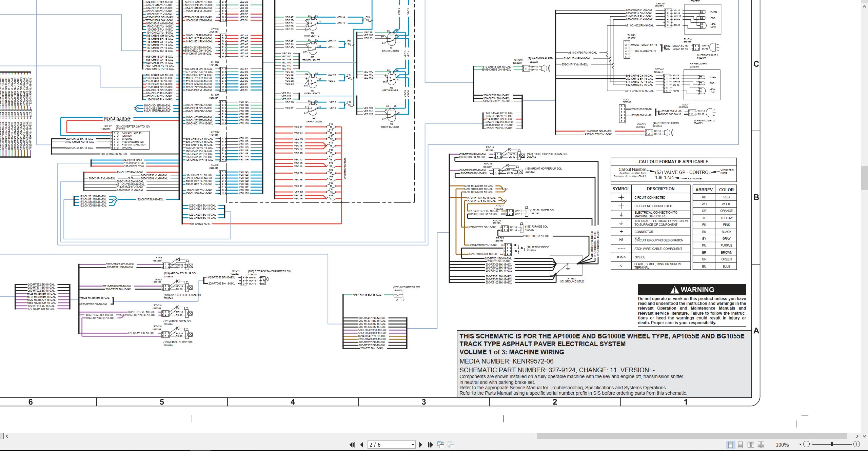The image size is (868, 451).
Task: Click the '(130) HITCH CLOSE SOL' label
Action: 178,342
